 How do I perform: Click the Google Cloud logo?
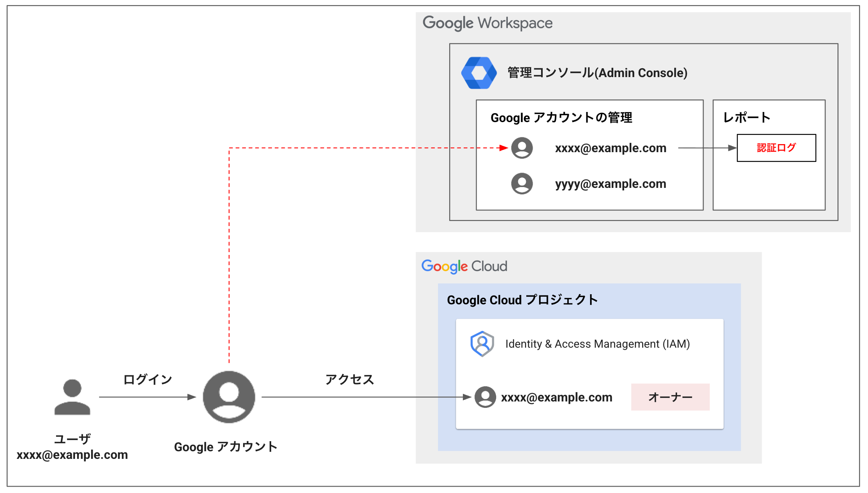464,266
